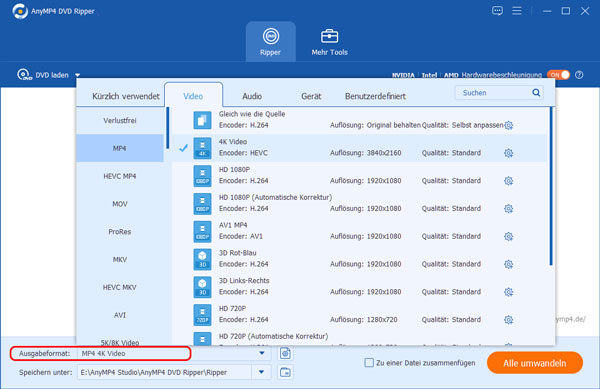Check Zu einer Datei zusammenfügen
The width and height of the screenshot is (600, 389).
tap(369, 363)
